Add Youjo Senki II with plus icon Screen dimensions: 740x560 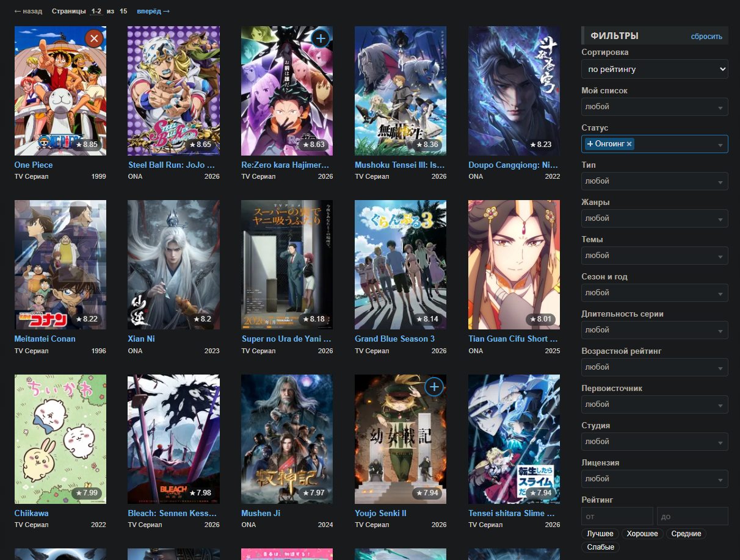(434, 387)
